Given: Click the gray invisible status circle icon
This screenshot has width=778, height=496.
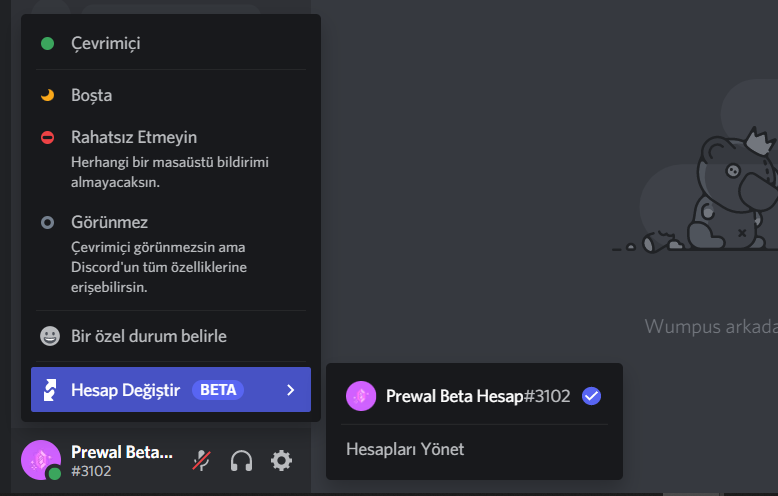Looking at the screenshot, I should coord(48,222).
